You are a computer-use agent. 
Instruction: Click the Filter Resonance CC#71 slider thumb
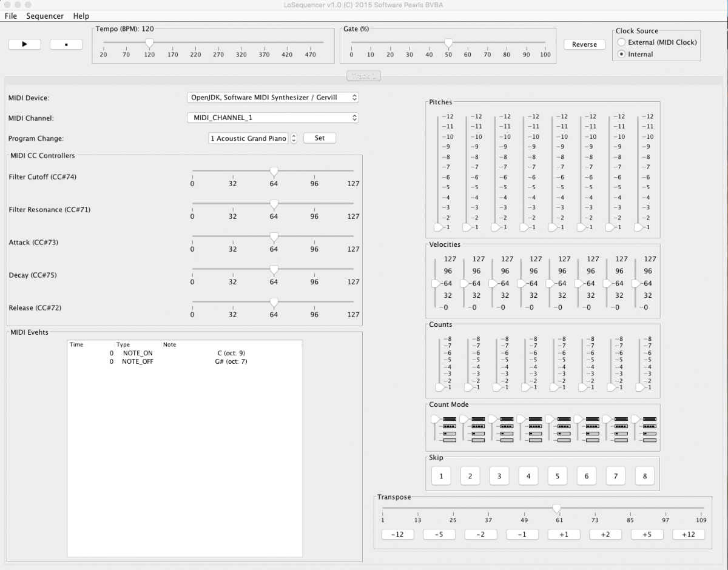(x=274, y=204)
